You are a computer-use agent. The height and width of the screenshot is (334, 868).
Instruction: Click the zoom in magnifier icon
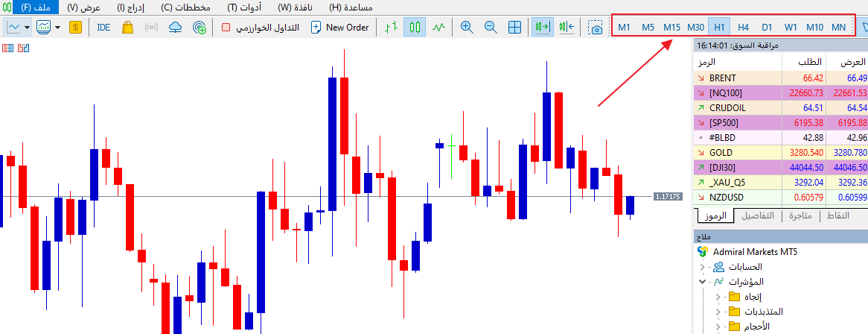(467, 27)
